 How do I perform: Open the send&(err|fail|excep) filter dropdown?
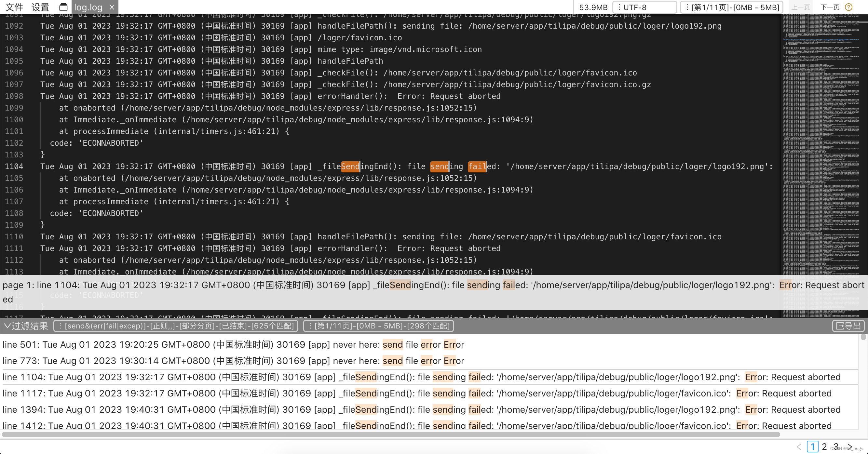click(x=176, y=326)
